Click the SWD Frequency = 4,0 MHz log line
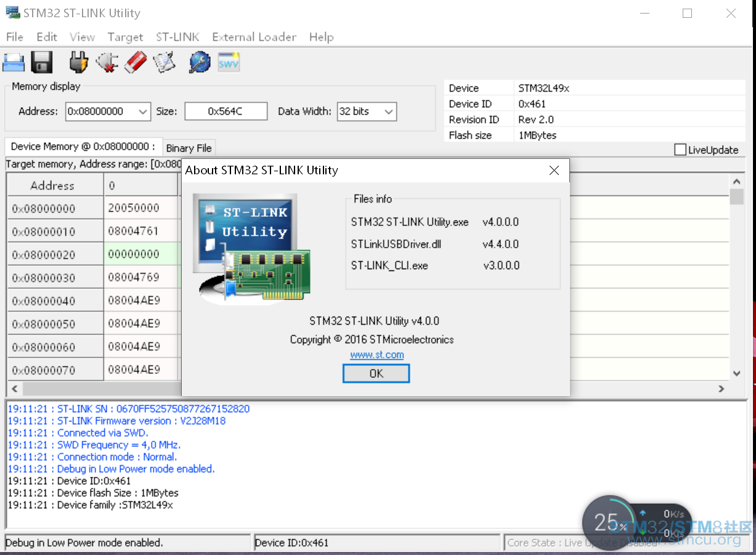756x555 pixels. click(x=94, y=445)
